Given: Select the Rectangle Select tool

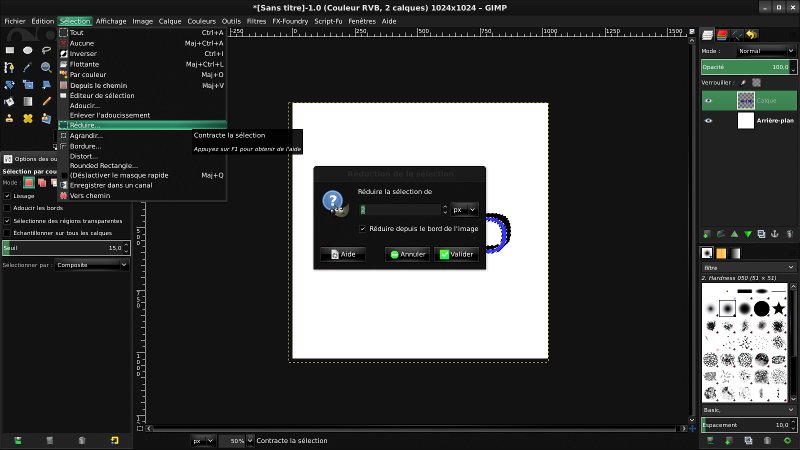Looking at the screenshot, I should click(x=10, y=51).
